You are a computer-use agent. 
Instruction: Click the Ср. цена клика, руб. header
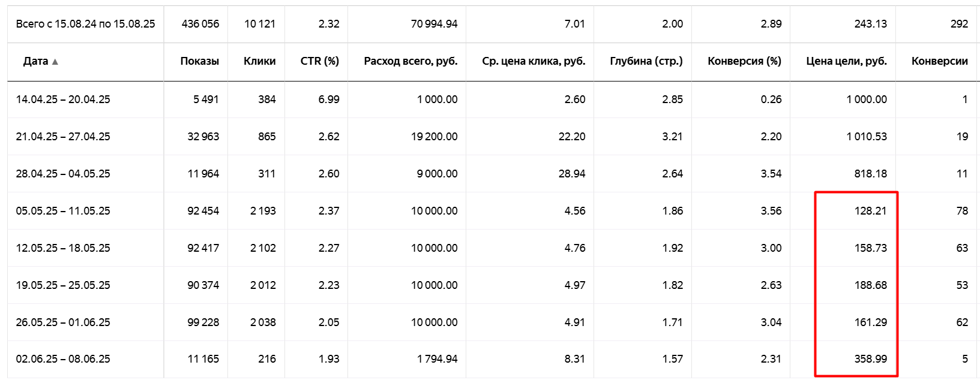pos(533,61)
